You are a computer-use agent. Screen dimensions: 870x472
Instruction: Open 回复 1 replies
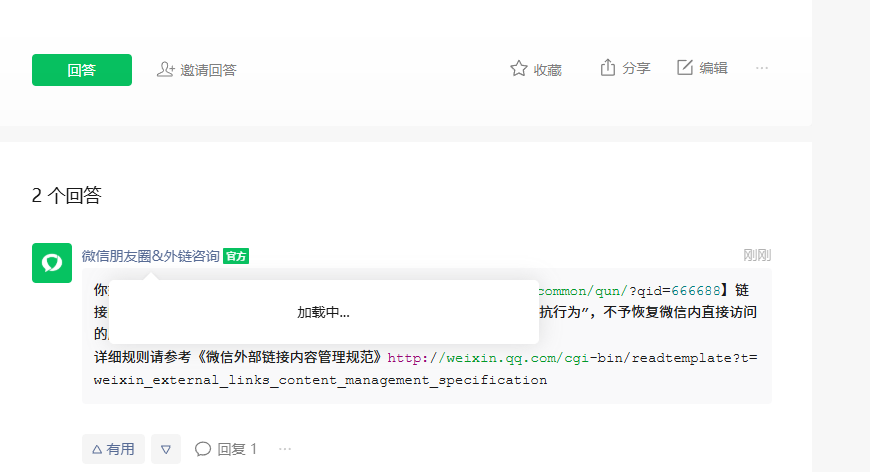[226, 449]
